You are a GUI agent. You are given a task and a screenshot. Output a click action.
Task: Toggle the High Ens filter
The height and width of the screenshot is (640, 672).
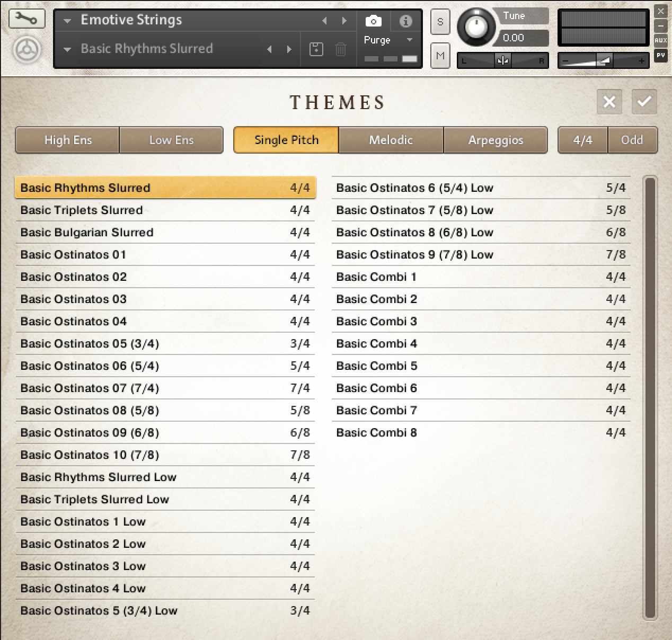point(68,140)
